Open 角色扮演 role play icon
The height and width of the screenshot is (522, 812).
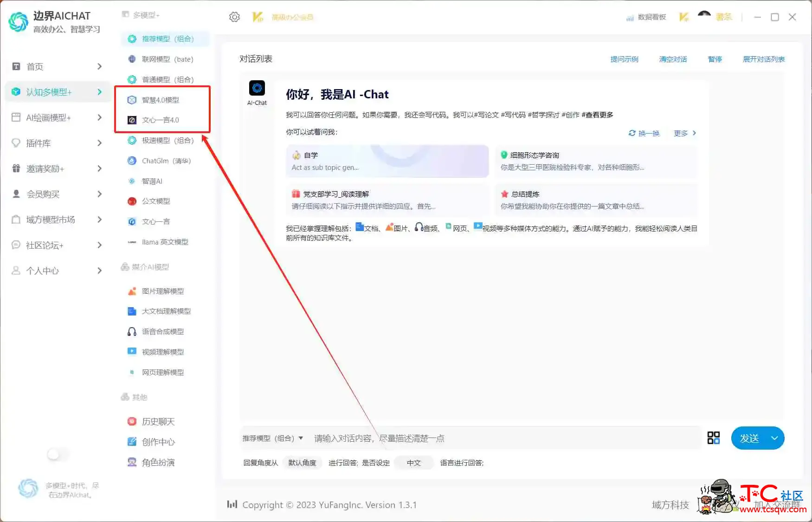(x=132, y=462)
